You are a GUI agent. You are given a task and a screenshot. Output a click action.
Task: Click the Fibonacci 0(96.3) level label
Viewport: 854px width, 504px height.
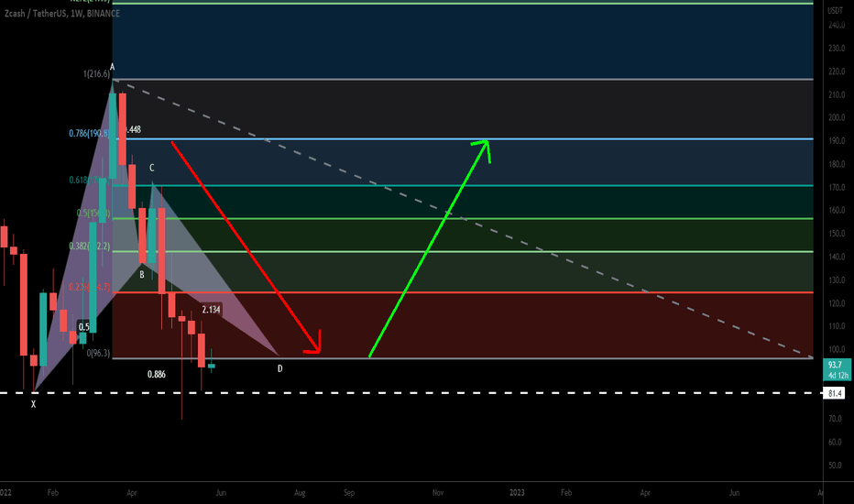coord(99,353)
